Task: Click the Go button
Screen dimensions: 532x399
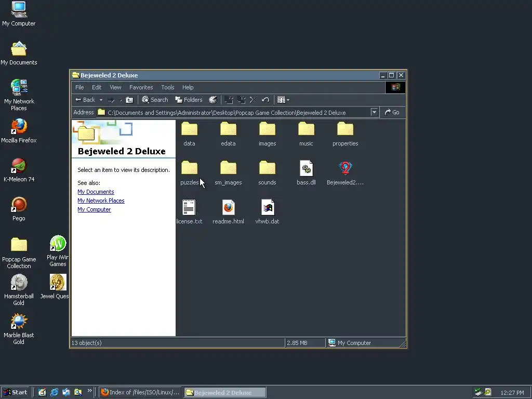Action: 392,112
